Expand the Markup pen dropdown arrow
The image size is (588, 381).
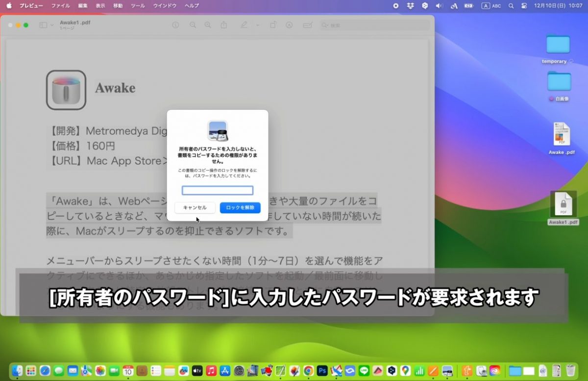[258, 25]
